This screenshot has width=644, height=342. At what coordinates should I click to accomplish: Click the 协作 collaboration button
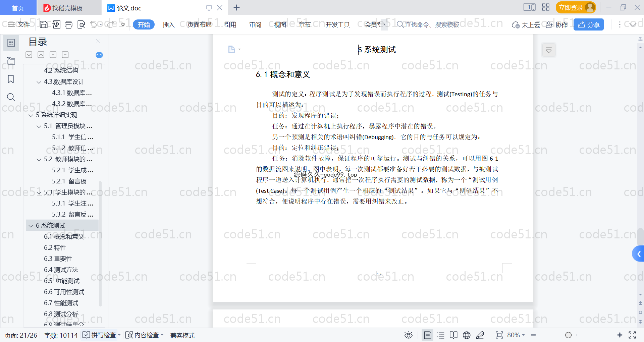[557, 24]
